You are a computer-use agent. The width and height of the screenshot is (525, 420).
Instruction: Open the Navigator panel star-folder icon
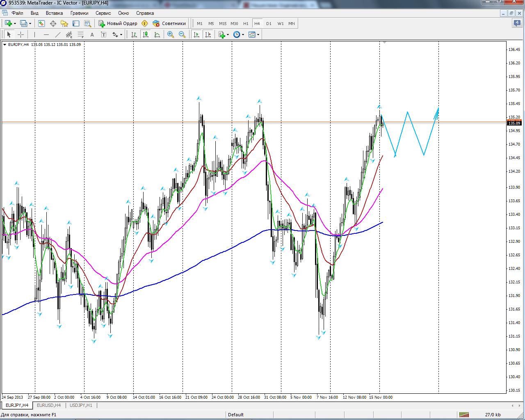[x=64, y=23]
